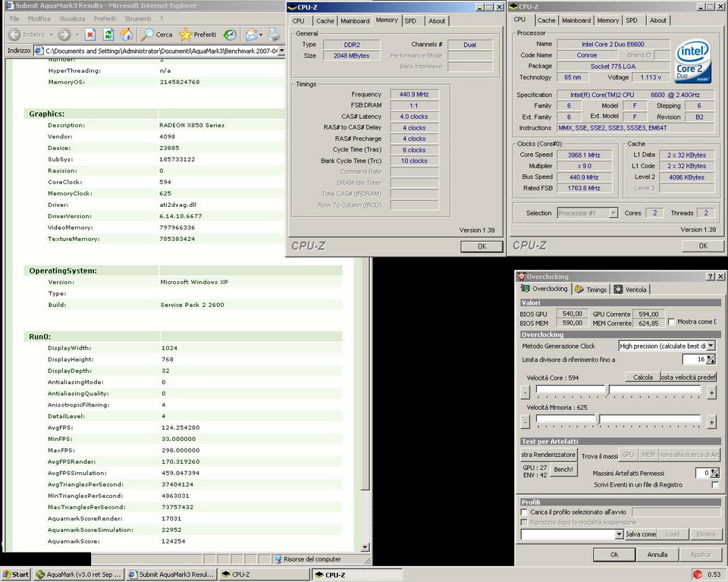The width and height of the screenshot is (728, 582).
Task: Enable Carica il profilo selezionato all'avvio
Action: click(524, 512)
